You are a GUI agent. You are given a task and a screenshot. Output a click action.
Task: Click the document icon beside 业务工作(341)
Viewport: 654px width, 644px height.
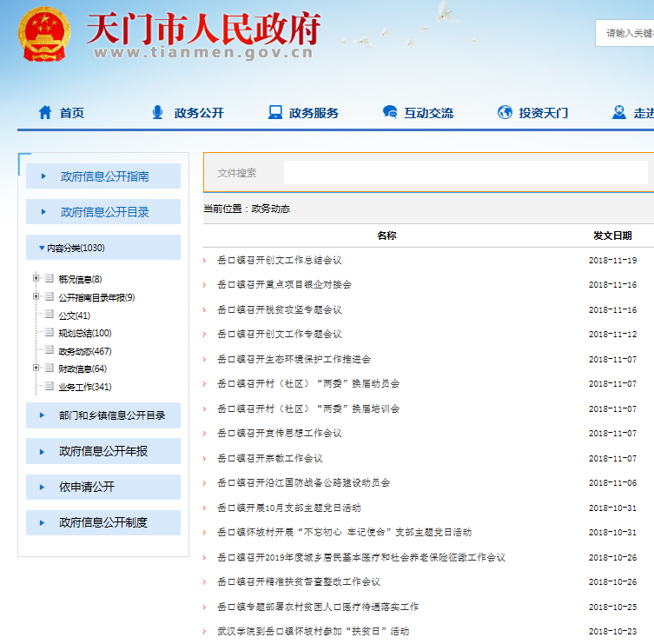point(50,387)
